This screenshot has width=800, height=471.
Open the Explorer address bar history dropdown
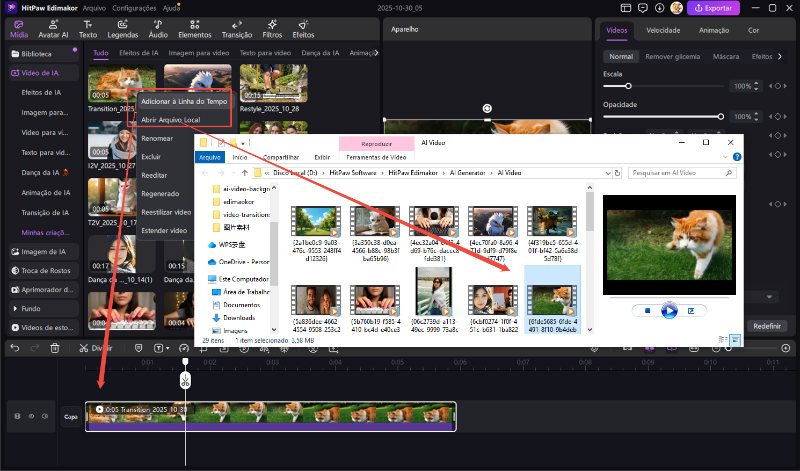point(608,173)
